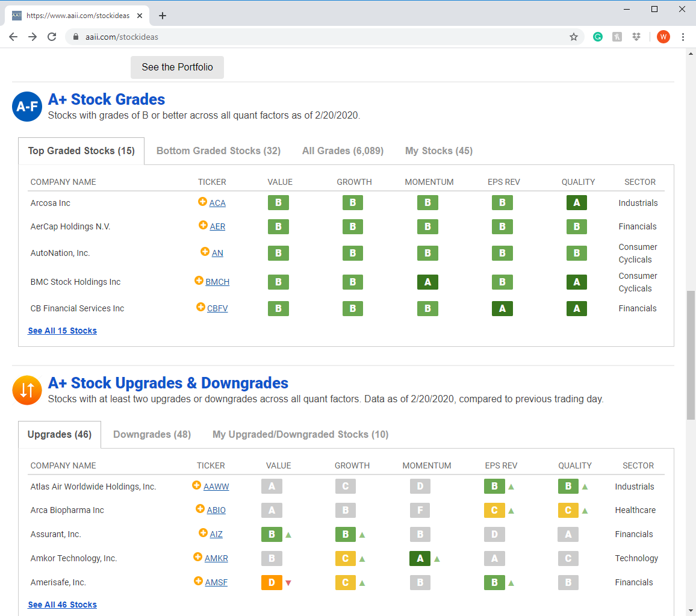Screen dimensions: 696x616
Task: Reload the page with the refresh icon
Action: [x=52, y=37]
